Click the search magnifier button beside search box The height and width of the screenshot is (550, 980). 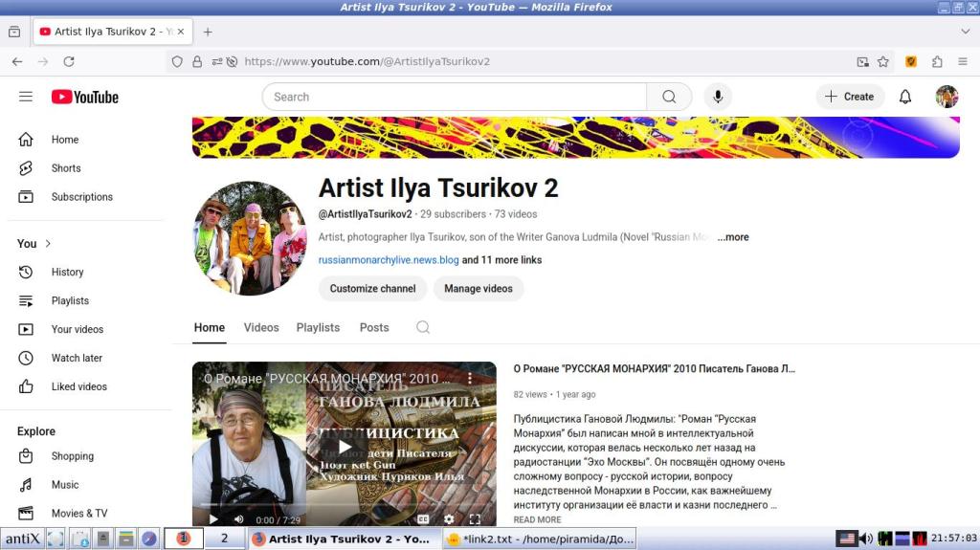[x=669, y=97]
